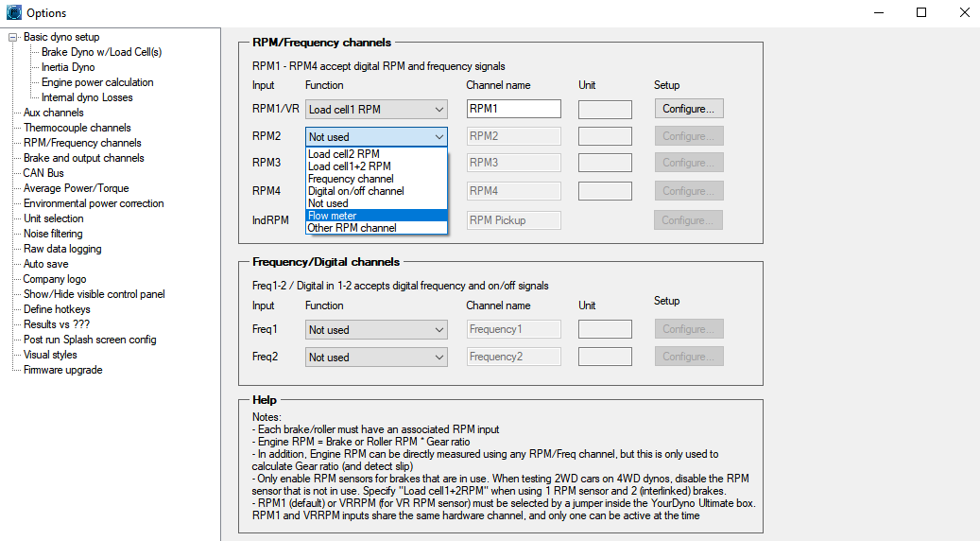980x541 pixels.
Task: Choose Load cell1+2 RPM option
Action: pos(376,166)
